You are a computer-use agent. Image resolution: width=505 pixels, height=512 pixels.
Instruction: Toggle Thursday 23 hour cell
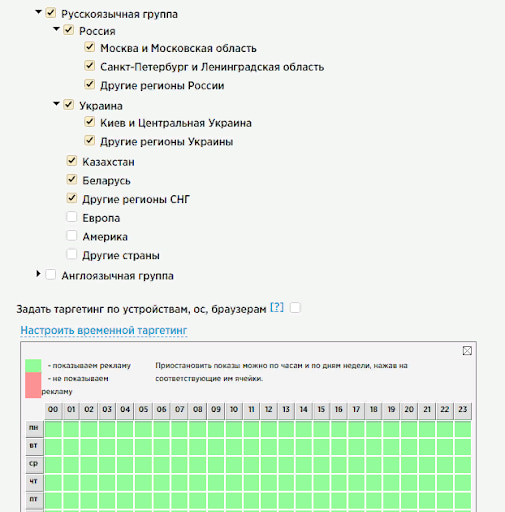pyautogui.click(x=463, y=483)
